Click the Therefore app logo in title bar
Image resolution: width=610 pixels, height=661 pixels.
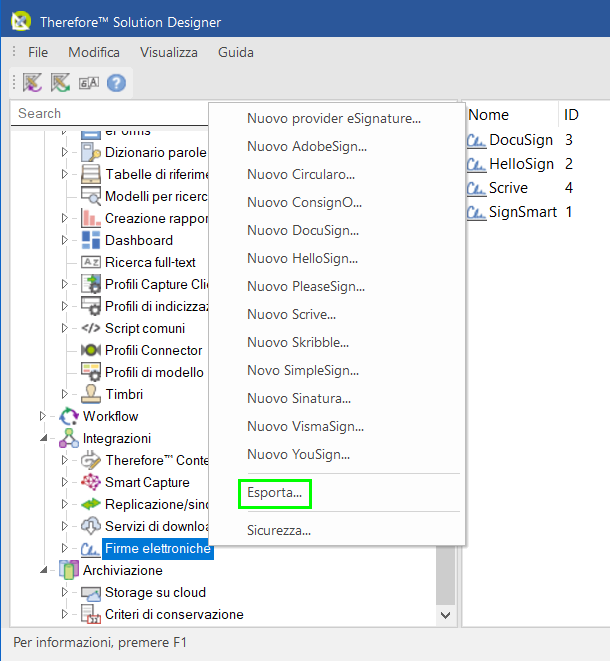pyautogui.click(x=21, y=21)
